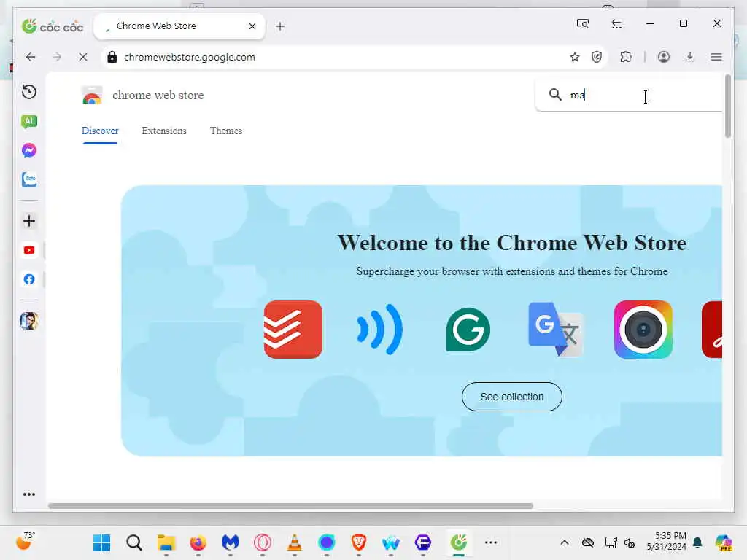747x560 pixels.
Task: Open the AI assistant sidebar icon
Action: (29, 122)
